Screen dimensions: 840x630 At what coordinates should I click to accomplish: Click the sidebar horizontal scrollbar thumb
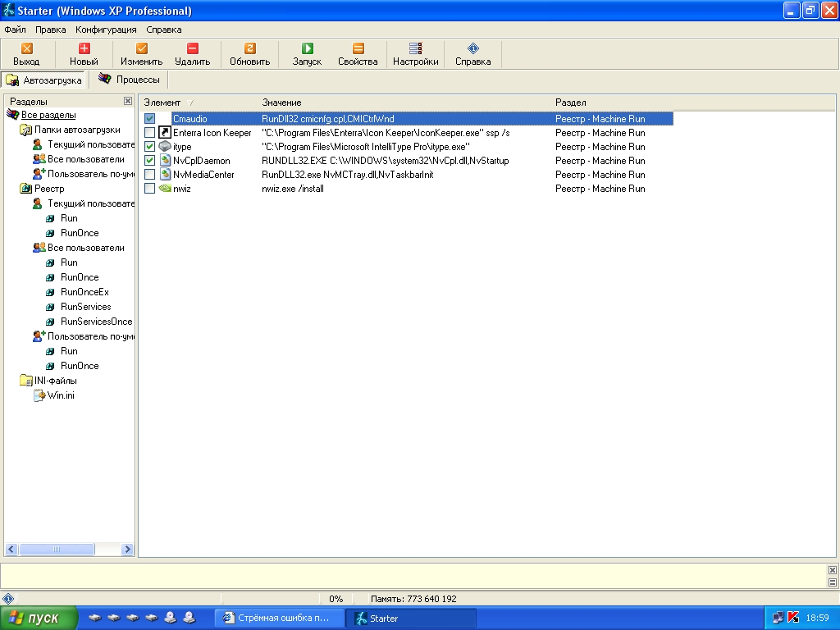[57, 549]
